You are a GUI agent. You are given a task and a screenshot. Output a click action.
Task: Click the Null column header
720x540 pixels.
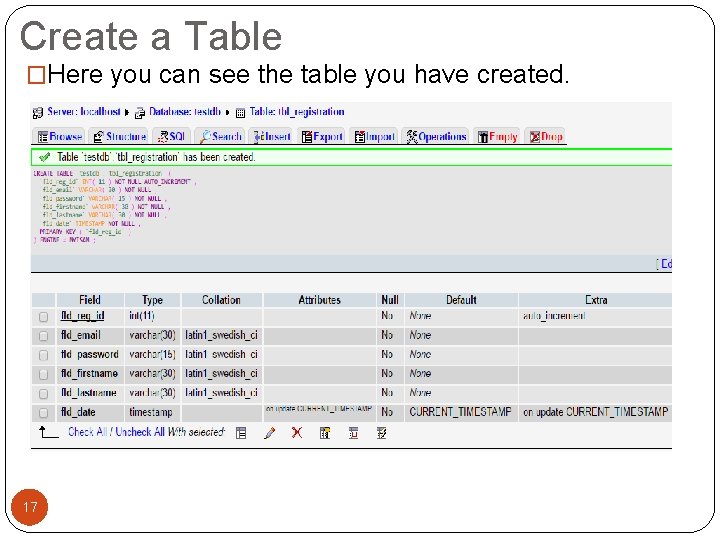[x=390, y=300]
